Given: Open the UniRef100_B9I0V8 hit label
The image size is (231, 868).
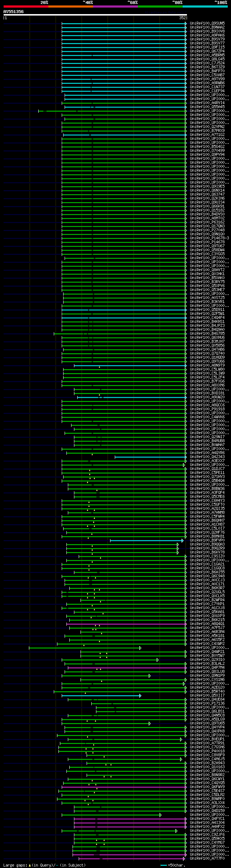Looking at the screenshot, I should click(207, 31).
